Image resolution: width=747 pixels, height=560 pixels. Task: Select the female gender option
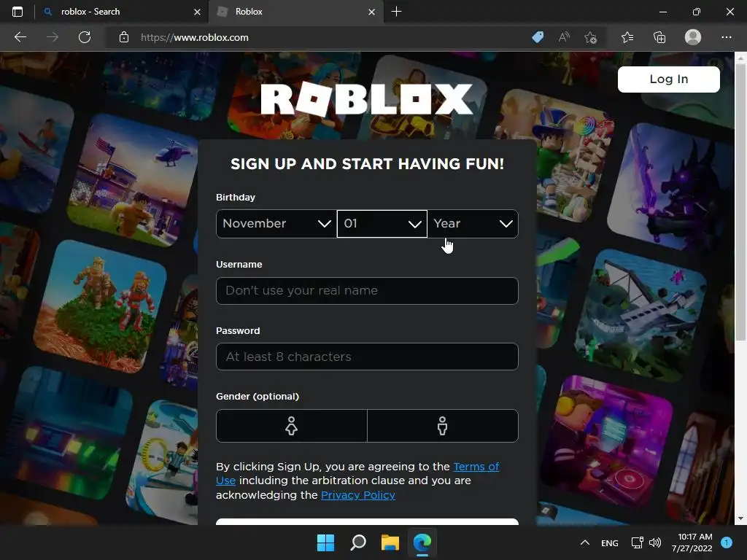(x=292, y=426)
